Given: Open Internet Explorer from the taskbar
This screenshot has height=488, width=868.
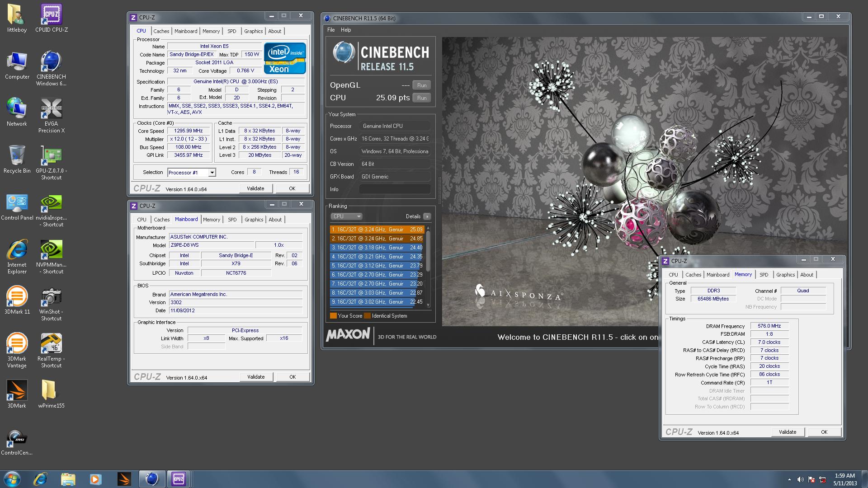Looking at the screenshot, I should pyautogui.click(x=40, y=479).
